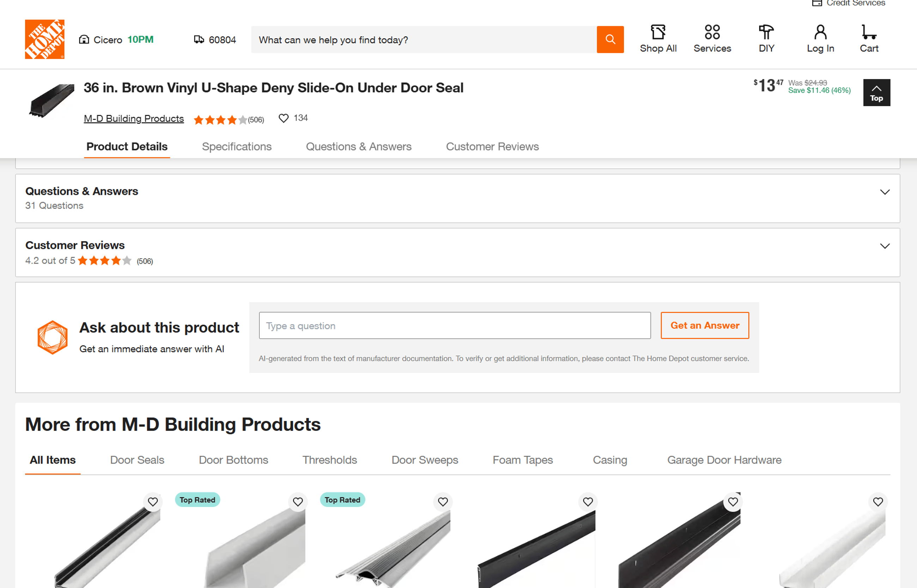Toggle favorite heart next to 134
Image resolution: width=917 pixels, height=588 pixels.
coord(283,118)
